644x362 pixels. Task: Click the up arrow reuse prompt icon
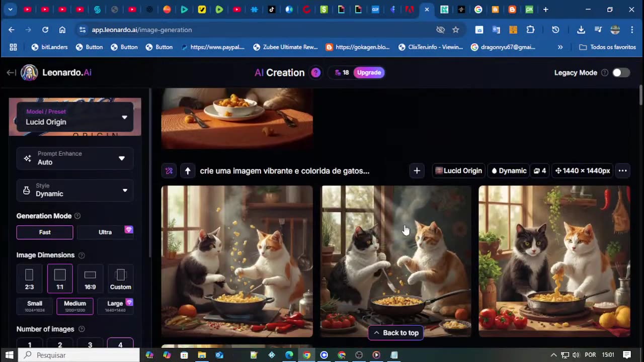(188, 171)
